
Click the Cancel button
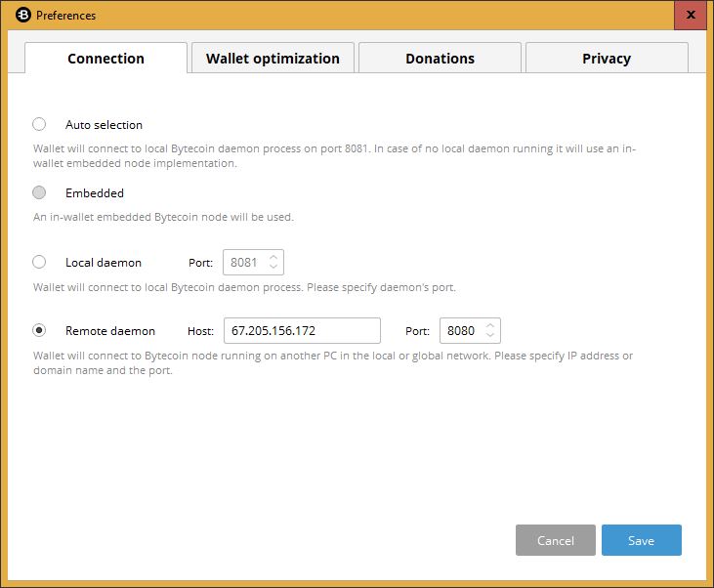click(x=556, y=540)
